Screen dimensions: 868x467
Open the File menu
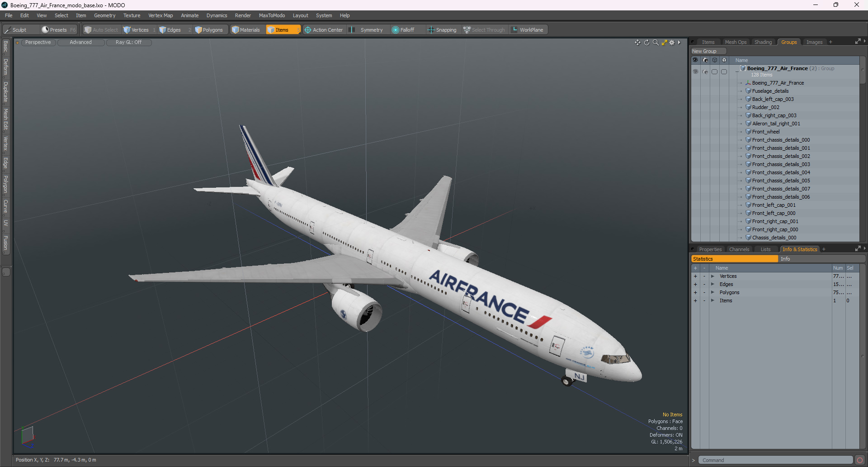click(x=9, y=15)
